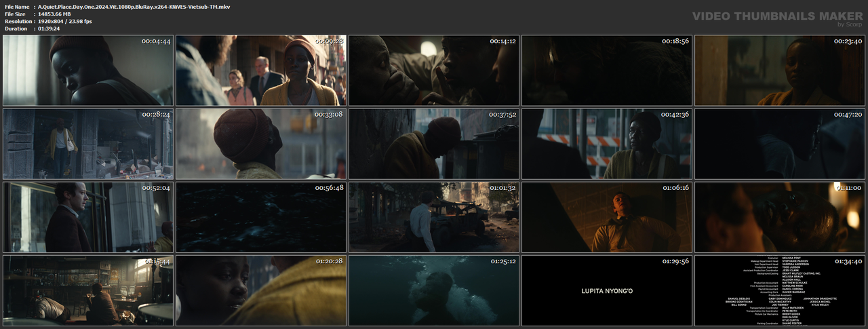Select the thumbnail timestamped 01:25:12
Viewport: 868px width, 329px height.
click(x=434, y=290)
